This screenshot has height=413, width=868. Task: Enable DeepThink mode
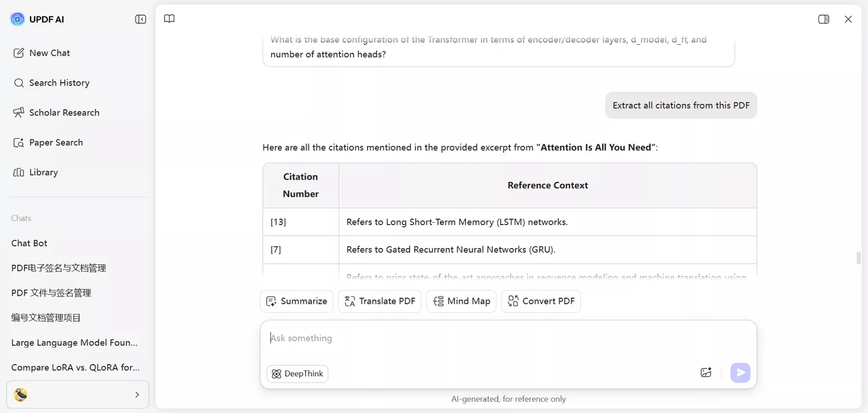tap(297, 374)
